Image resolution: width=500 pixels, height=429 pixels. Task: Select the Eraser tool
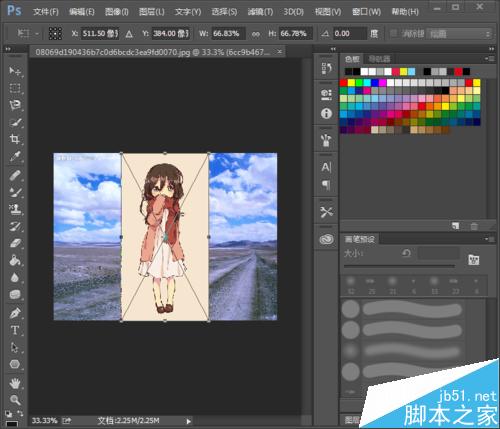click(15, 243)
